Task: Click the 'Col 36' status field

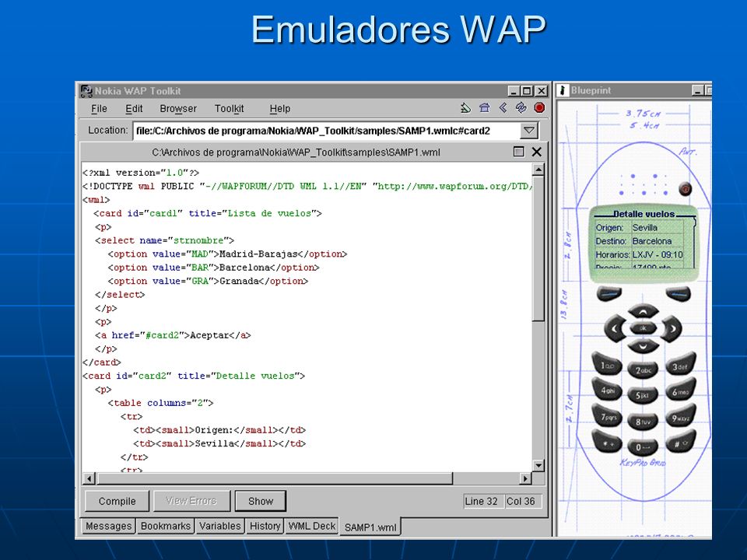Action: pyautogui.click(x=521, y=502)
